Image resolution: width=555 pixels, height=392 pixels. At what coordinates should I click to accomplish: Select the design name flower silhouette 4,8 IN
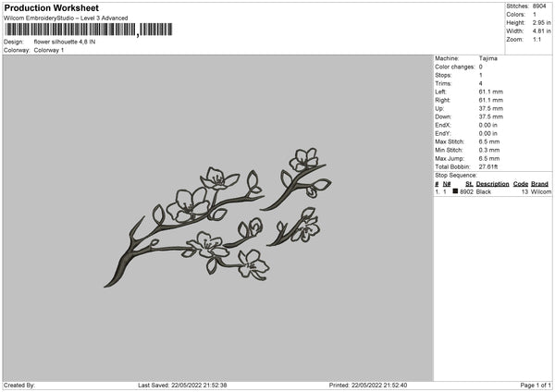tap(65, 42)
